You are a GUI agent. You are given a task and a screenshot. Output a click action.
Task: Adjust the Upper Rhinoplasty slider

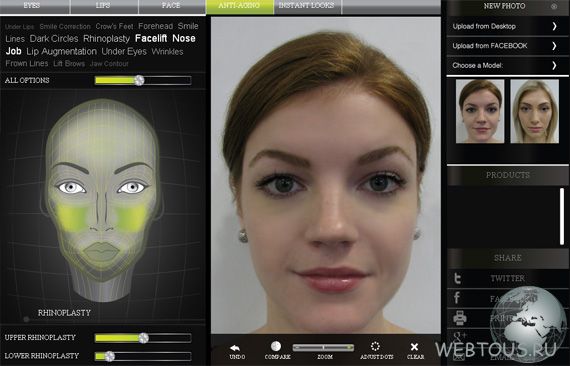tap(143, 338)
